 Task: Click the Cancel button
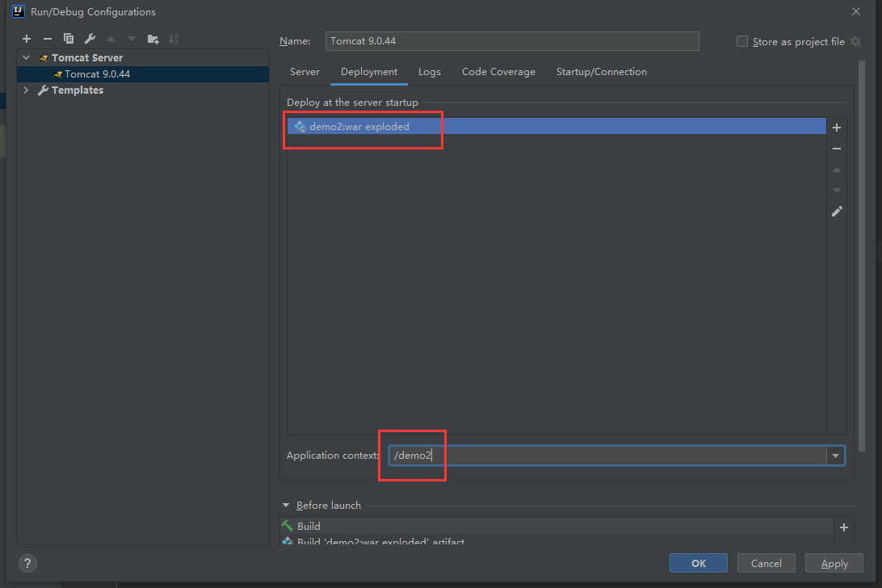tap(766, 563)
